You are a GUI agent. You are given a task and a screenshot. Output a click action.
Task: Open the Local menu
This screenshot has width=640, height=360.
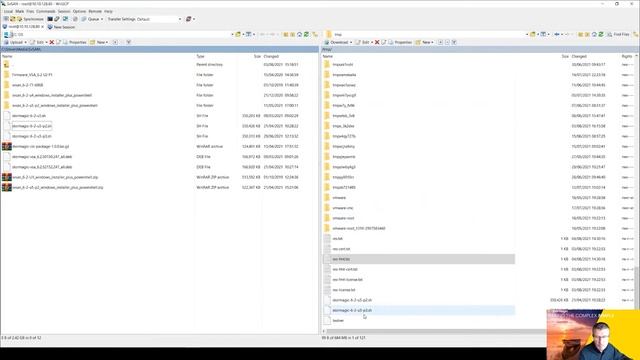(8, 11)
